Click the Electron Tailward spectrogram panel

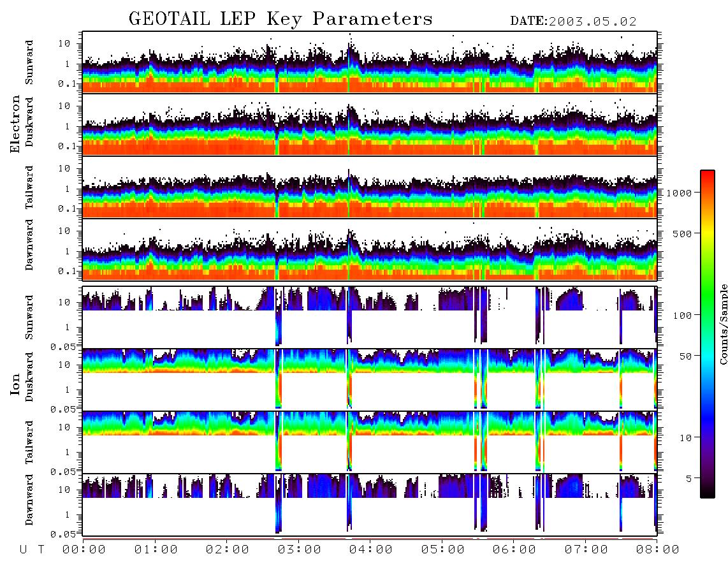tap(370, 187)
